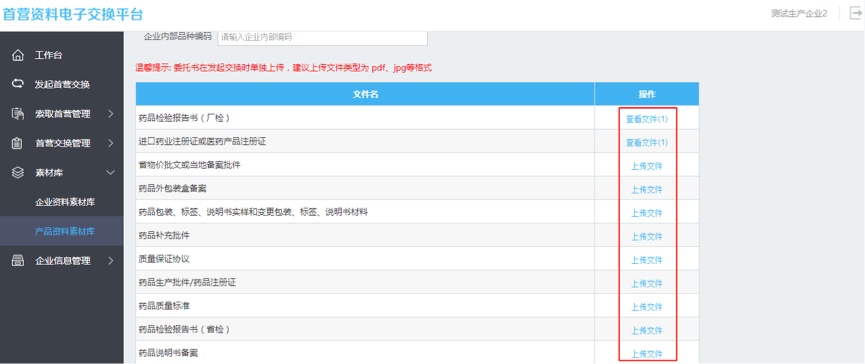Image resolution: width=865 pixels, height=364 pixels.
Task: Click the 进口药业注册证或医药产品注册证 file name cell
Action: click(365, 141)
